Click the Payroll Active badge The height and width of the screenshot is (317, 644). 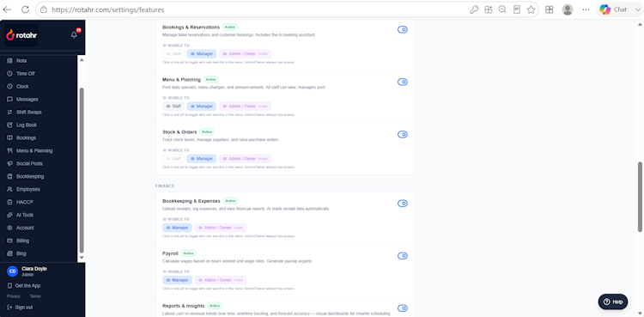[x=189, y=253]
